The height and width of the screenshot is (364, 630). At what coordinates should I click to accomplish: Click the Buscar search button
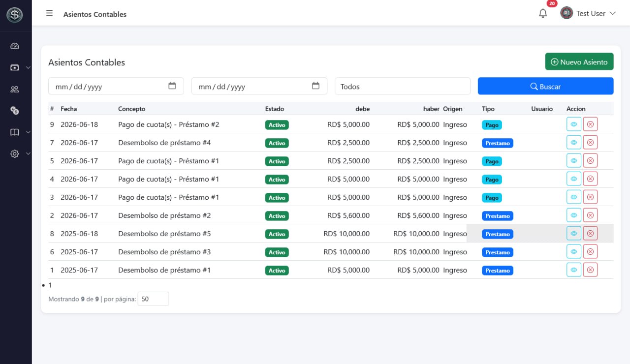(545, 86)
